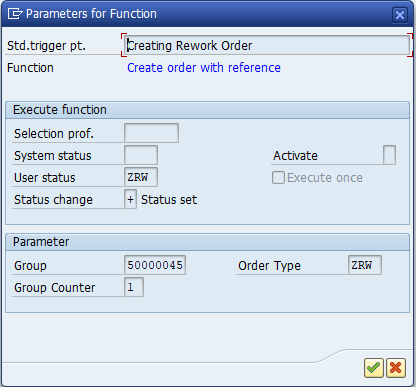Click the Status change plus field
416x387 pixels.
(x=130, y=200)
